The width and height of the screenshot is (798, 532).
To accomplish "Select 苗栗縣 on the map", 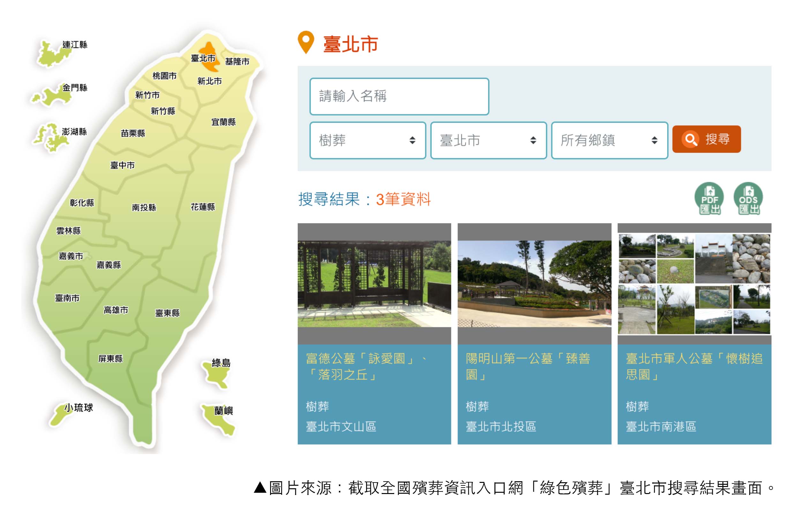I will pyautogui.click(x=133, y=133).
